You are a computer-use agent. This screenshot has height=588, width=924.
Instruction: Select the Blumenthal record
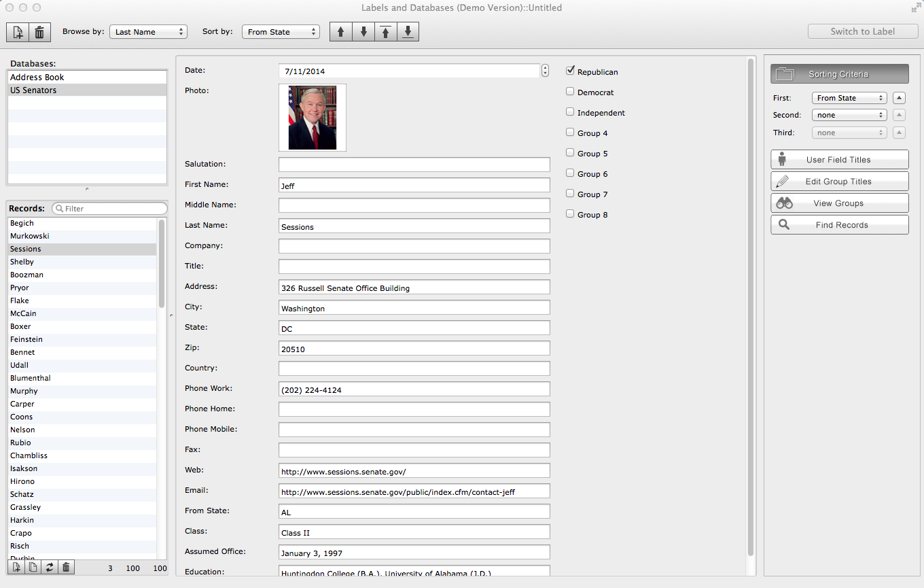[x=82, y=378]
